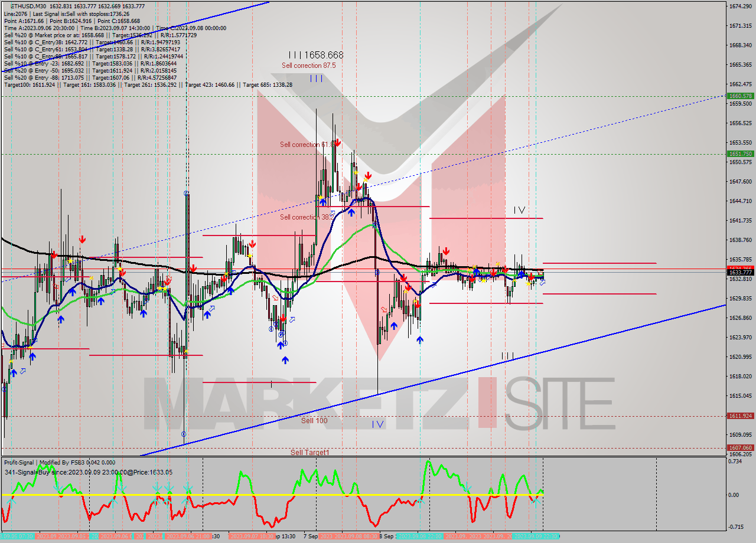Viewport: 756px width, 543px height.
Task: Select the Sell correction 87.5 label
Action: [x=308, y=66]
